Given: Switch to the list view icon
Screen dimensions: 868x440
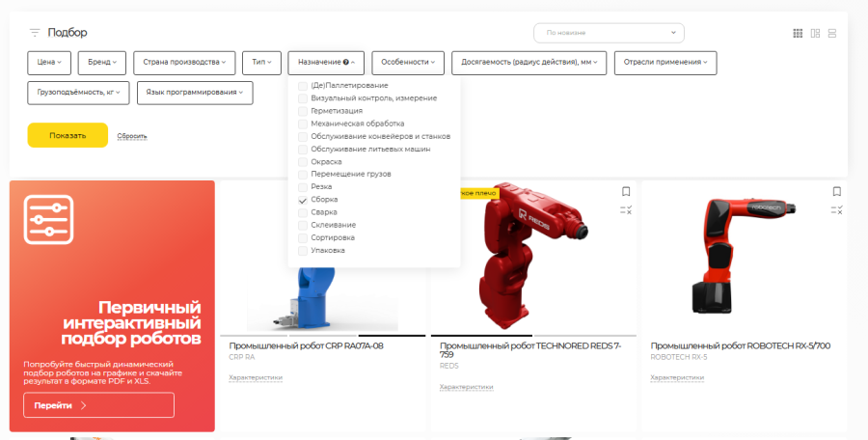Looking at the screenshot, I should tap(832, 33).
